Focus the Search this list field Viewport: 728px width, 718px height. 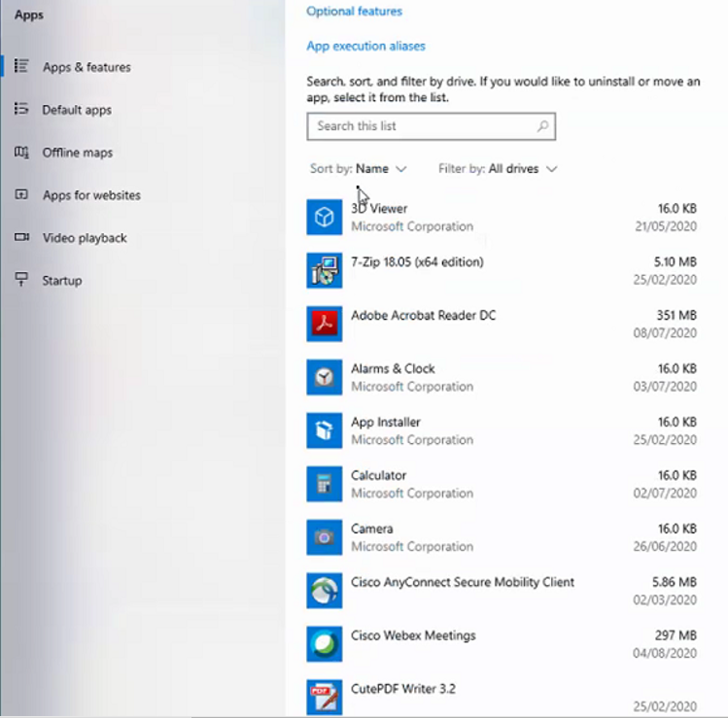tap(431, 126)
